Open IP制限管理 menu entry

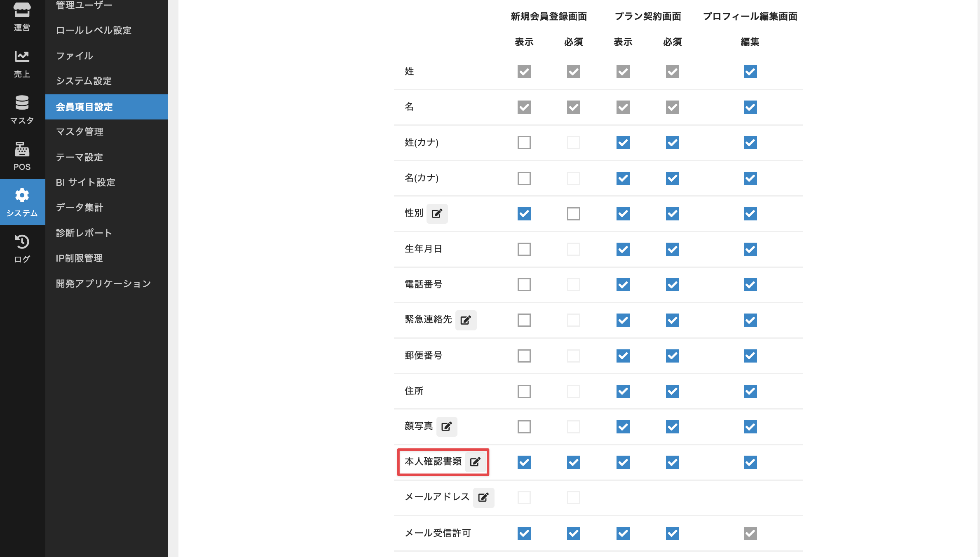(79, 258)
